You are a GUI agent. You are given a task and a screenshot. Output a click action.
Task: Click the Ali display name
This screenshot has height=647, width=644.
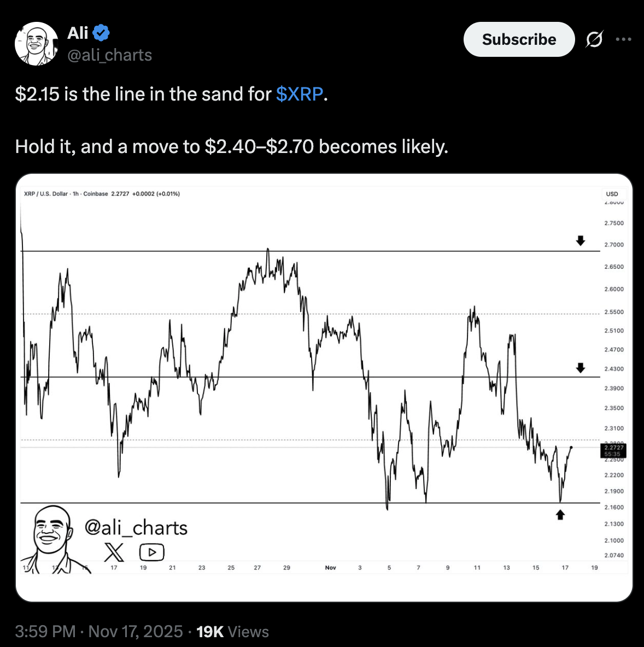[x=78, y=33]
